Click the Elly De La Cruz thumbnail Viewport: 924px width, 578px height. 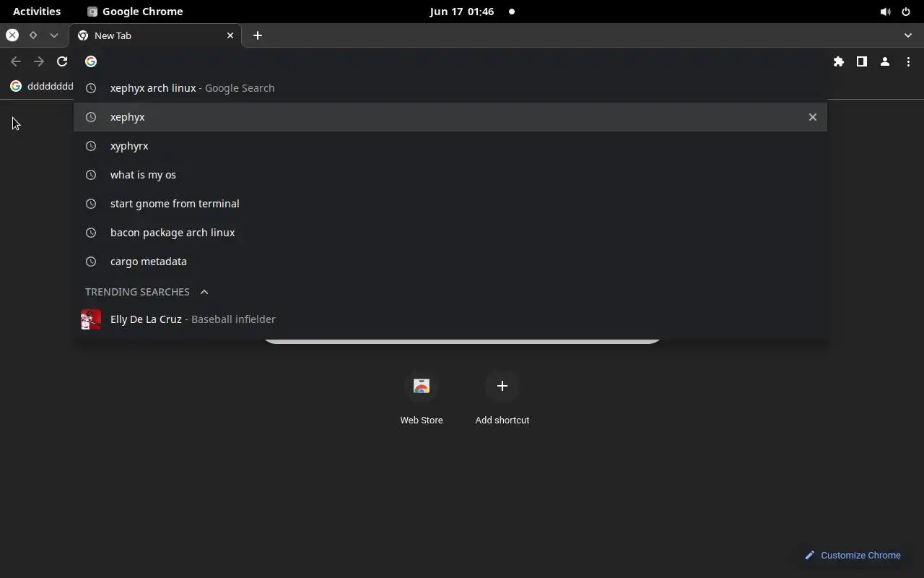[91, 319]
